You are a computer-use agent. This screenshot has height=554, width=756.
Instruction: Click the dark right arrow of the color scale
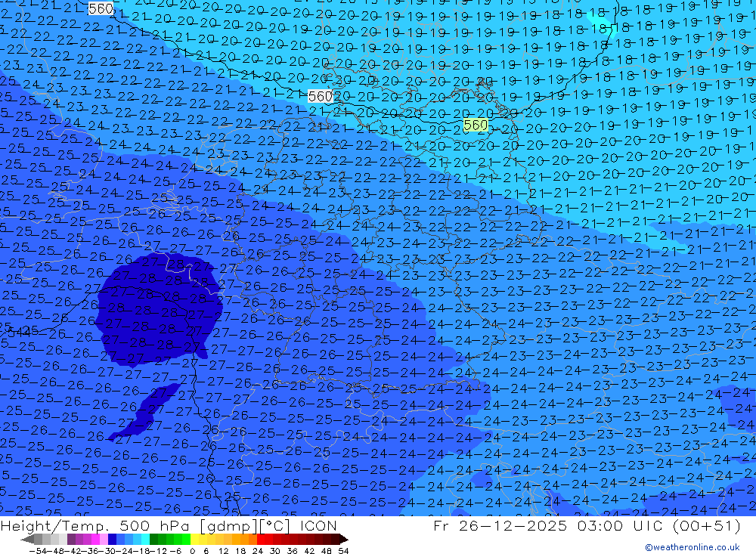(343, 540)
